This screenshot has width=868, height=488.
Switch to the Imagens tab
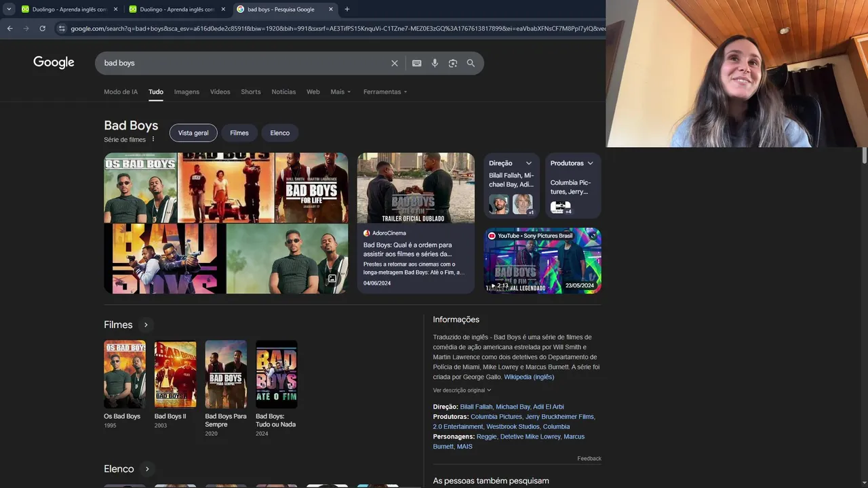coord(186,92)
